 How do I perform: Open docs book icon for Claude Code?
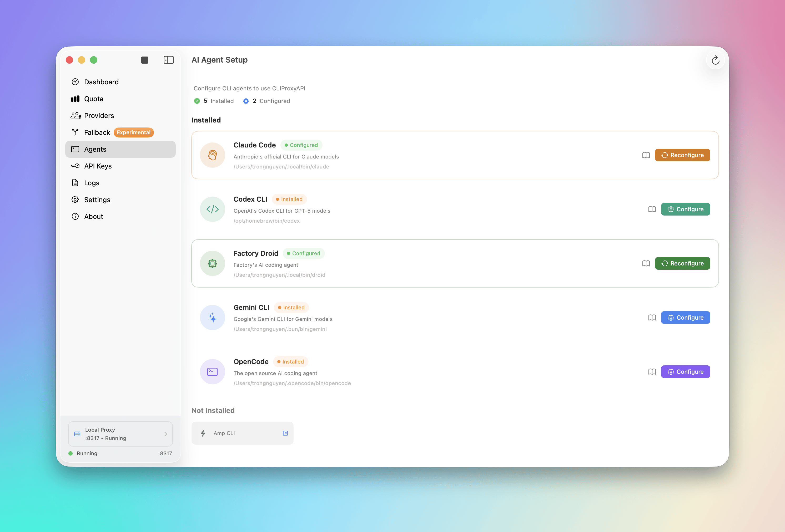tap(646, 155)
